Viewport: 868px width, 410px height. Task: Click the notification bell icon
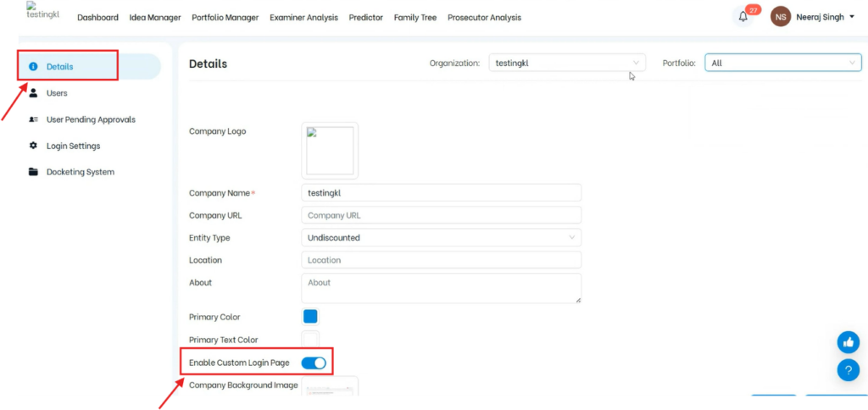(743, 17)
